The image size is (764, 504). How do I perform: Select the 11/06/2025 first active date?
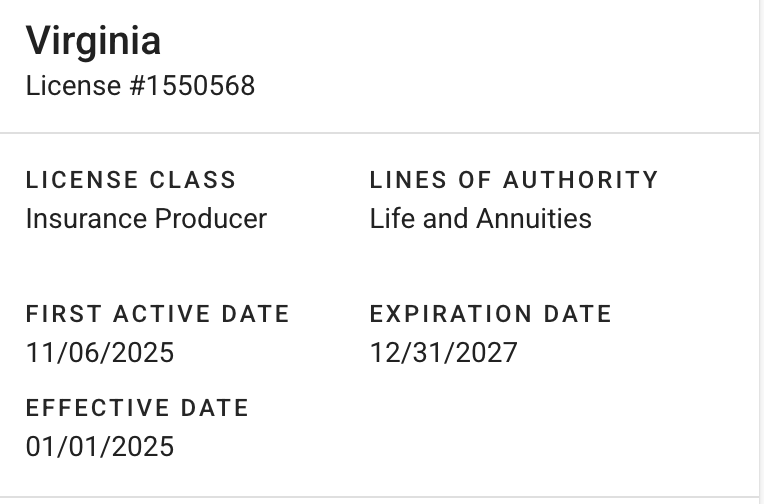coord(100,353)
